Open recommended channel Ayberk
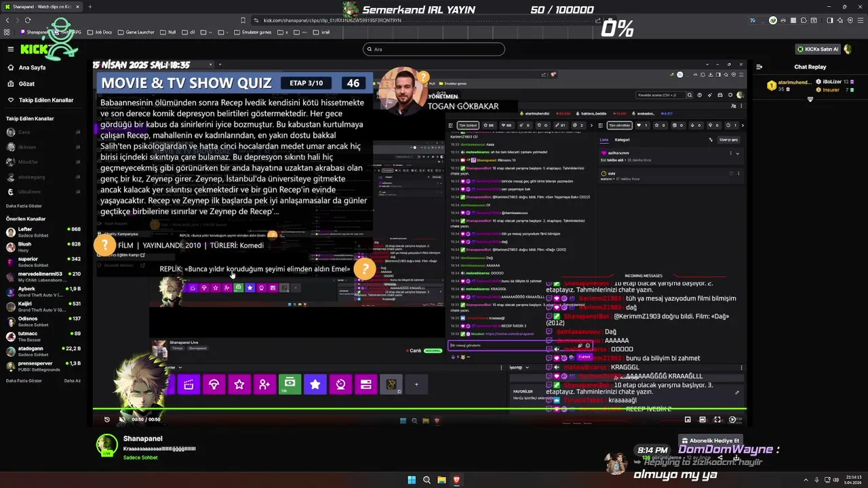This screenshot has width=868, height=488. [x=43, y=291]
